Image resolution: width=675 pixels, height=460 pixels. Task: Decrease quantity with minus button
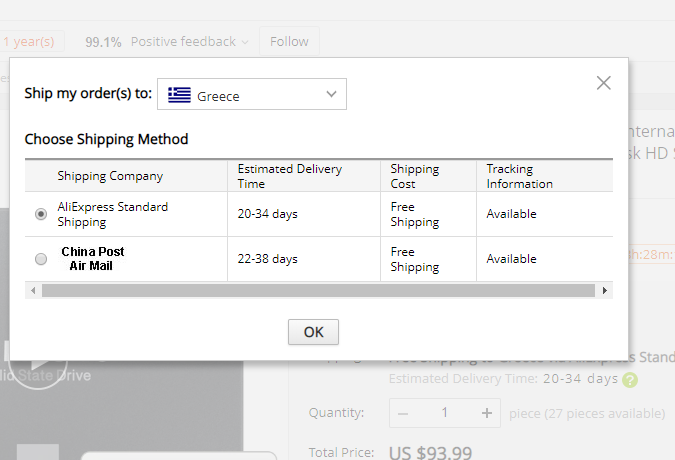pos(403,413)
